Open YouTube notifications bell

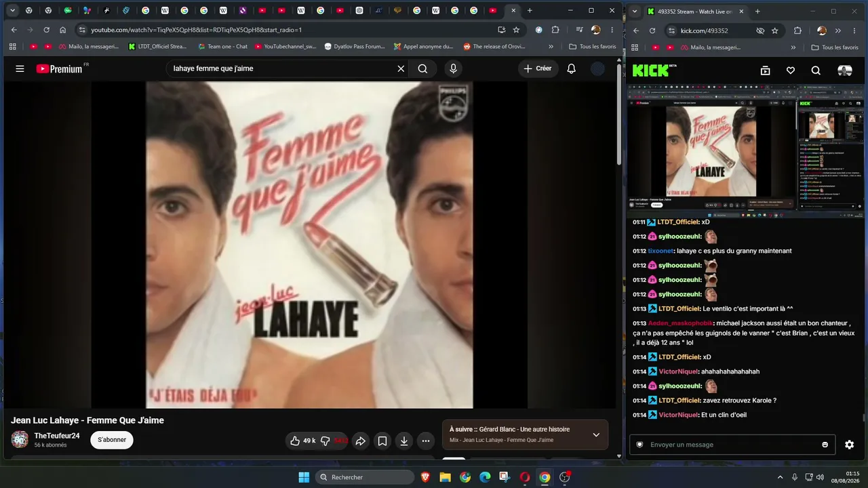tap(571, 68)
